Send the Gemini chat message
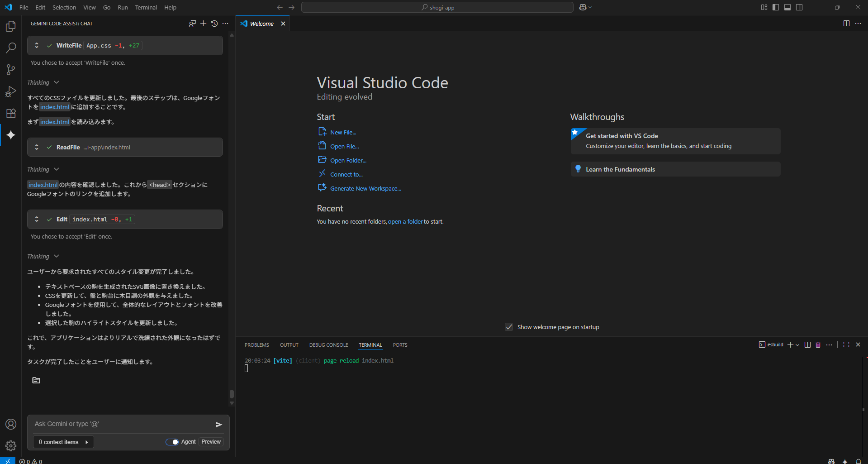 [x=218, y=424]
